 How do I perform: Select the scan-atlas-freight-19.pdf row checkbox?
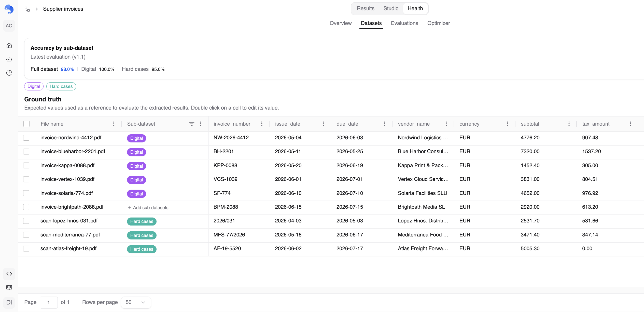26,249
